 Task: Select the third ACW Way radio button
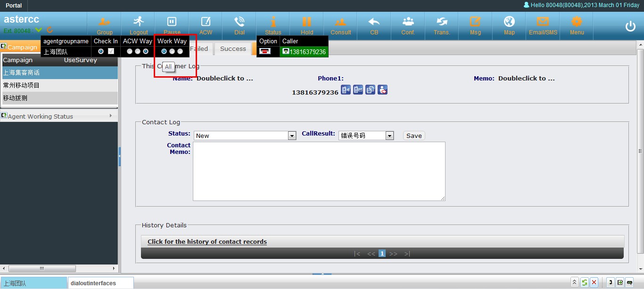(x=146, y=51)
